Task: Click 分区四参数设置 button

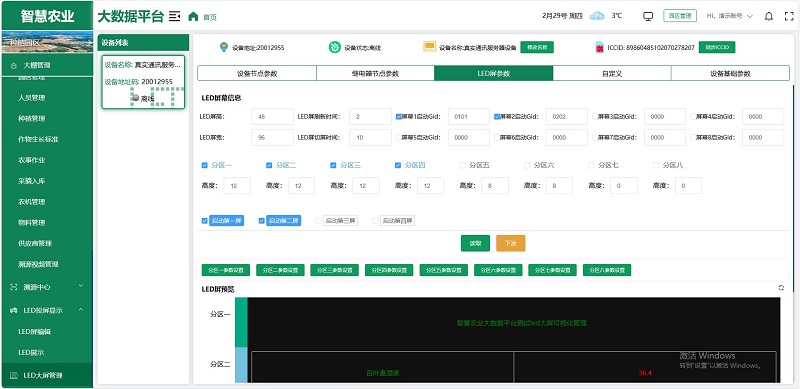Action: 389,270
